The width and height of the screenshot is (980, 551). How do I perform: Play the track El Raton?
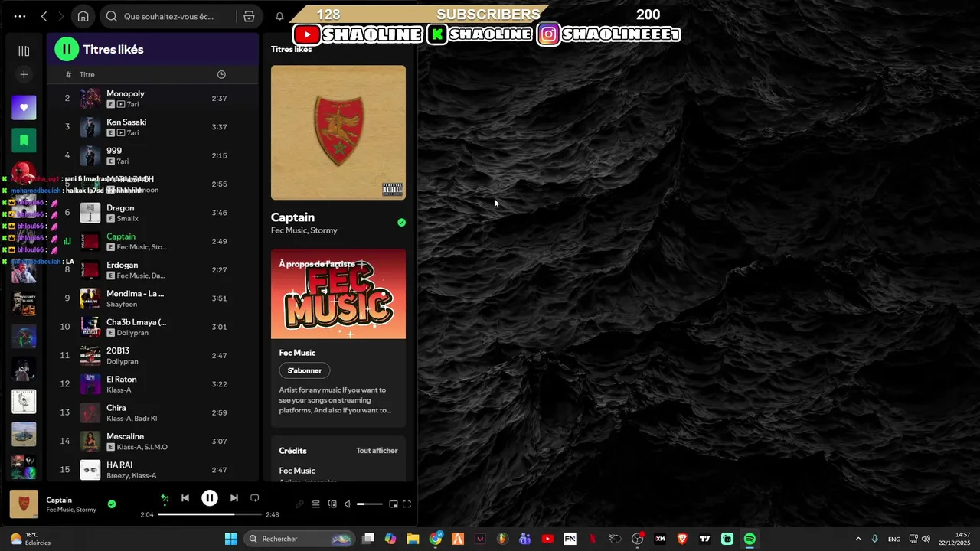tap(153, 384)
